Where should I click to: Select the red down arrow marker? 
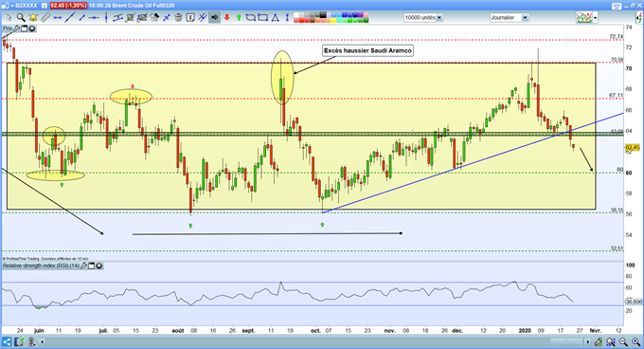click(x=226, y=18)
